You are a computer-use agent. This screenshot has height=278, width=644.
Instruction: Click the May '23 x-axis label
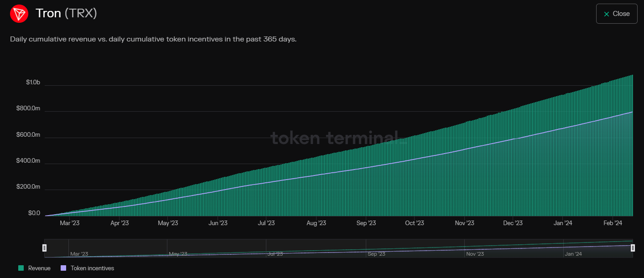[x=168, y=223]
